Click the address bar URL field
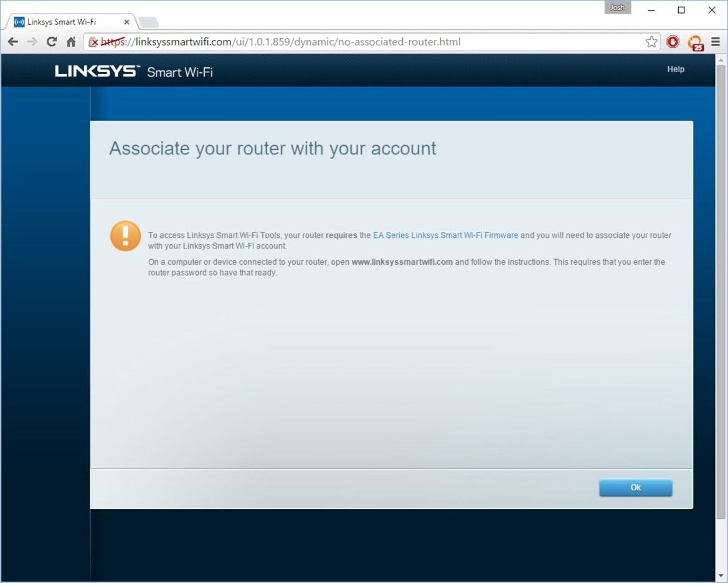 click(x=371, y=42)
